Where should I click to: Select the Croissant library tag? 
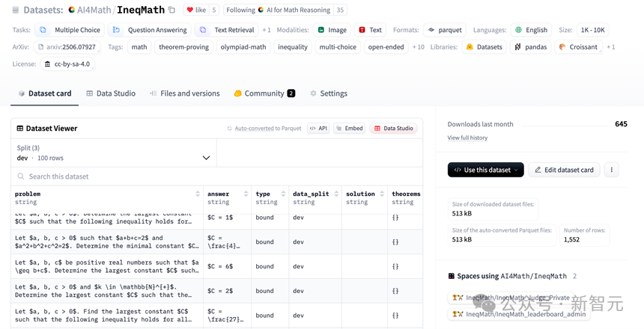pos(578,47)
